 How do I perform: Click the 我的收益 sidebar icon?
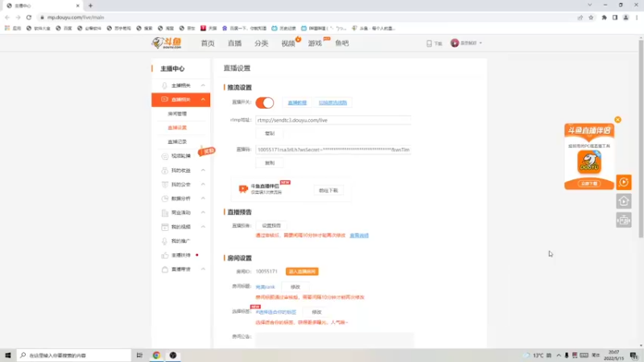click(165, 171)
